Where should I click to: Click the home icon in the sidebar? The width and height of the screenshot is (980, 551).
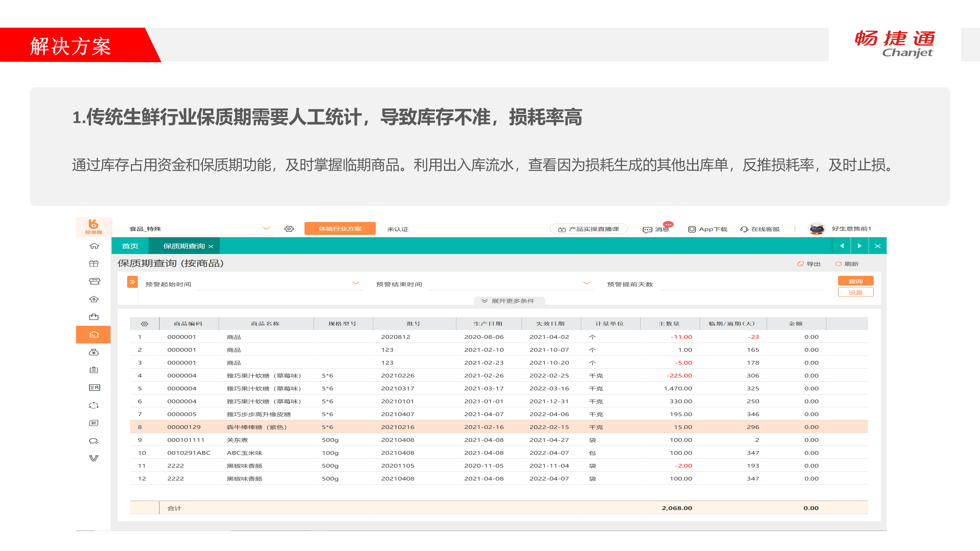[94, 246]
